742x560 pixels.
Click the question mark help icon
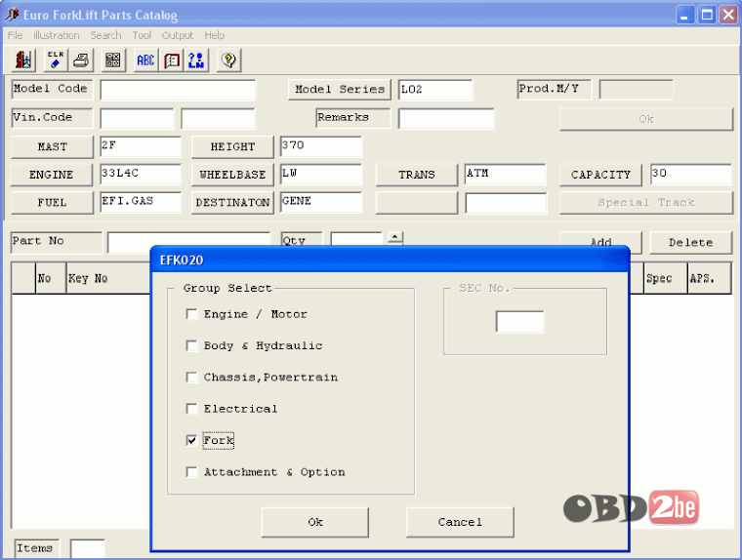229,60
